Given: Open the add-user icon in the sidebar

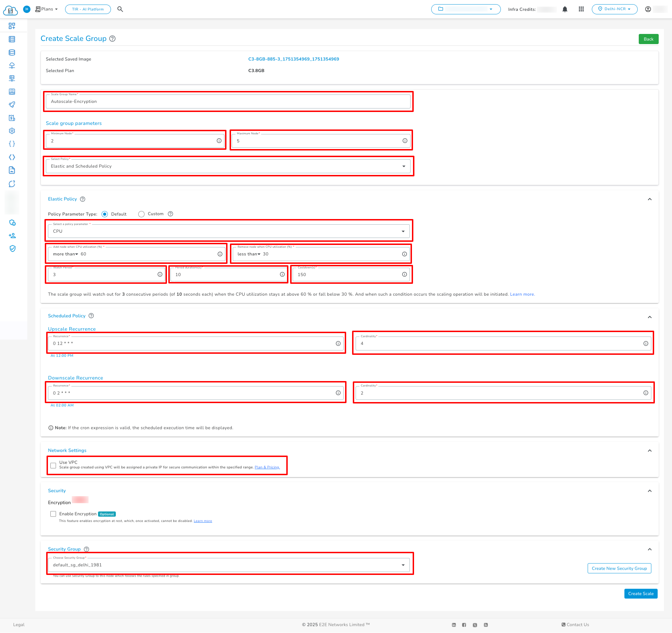Looking at the screenshot, I should click(x=12, y=235).
